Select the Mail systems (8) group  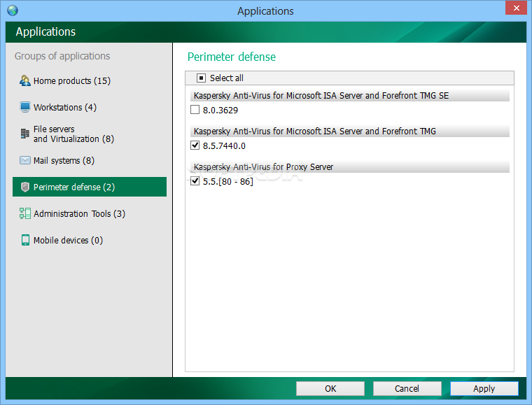point(90,160)
